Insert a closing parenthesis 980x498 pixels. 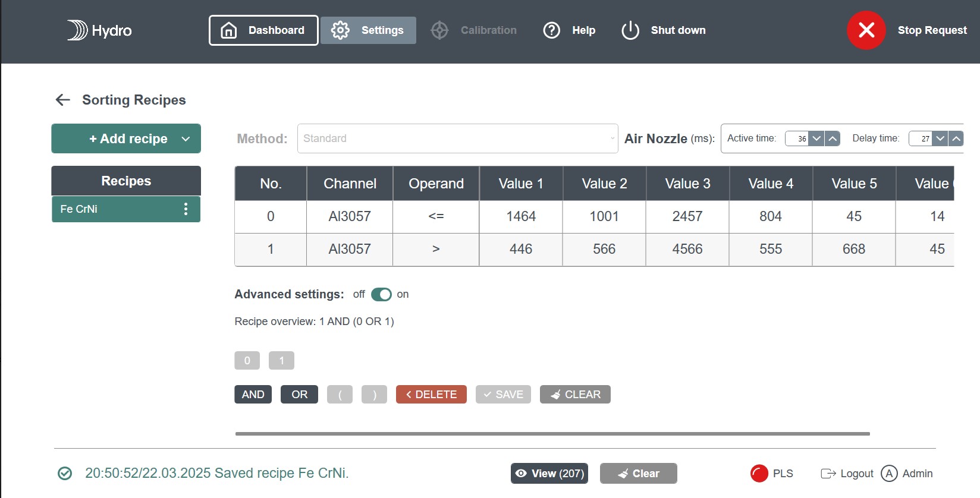374,395
